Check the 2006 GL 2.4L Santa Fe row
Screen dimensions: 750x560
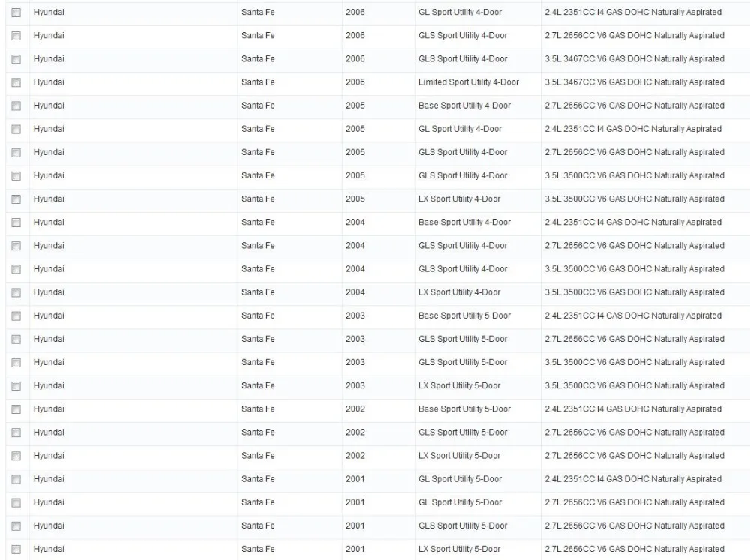(16, 13)
